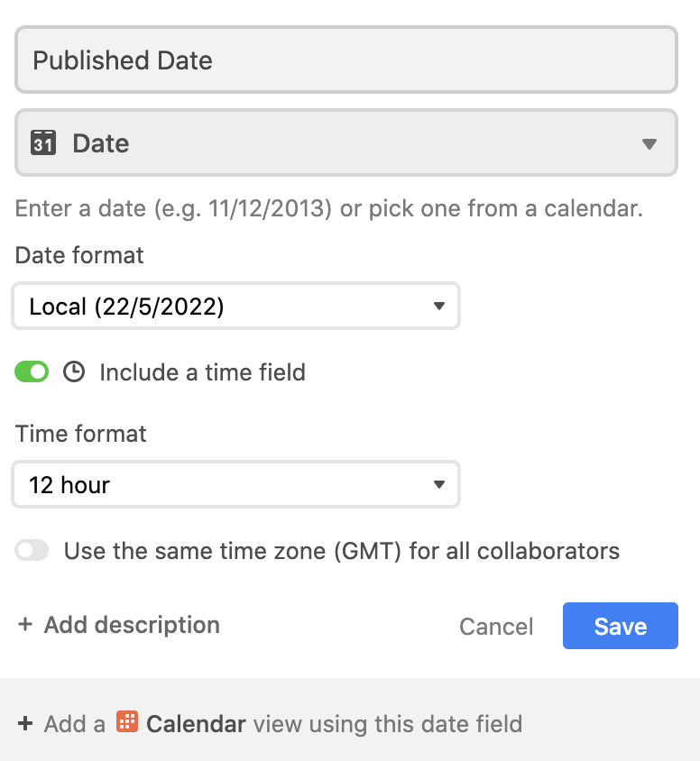Image resolution: width=700 pixels, height=761 pixels.
Task: Click the Date field type dropdown arrow
Action: click(x=649, y=143)
